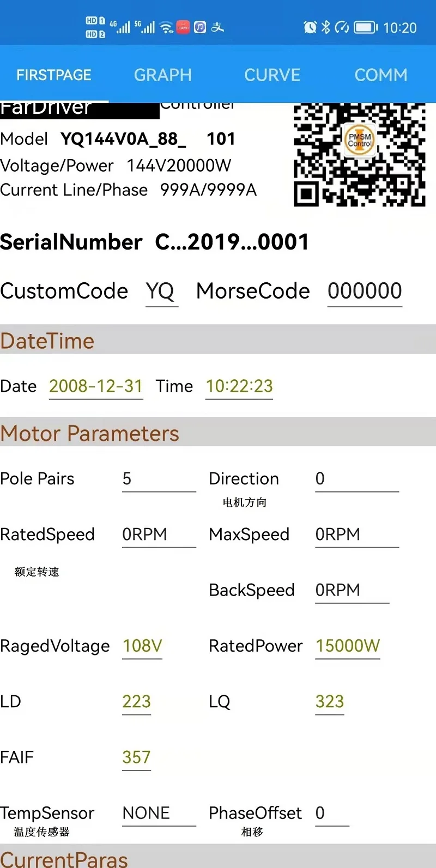Edit the Pole Pairs value field
The image size is (436, 868).
(x=159, y=479)
